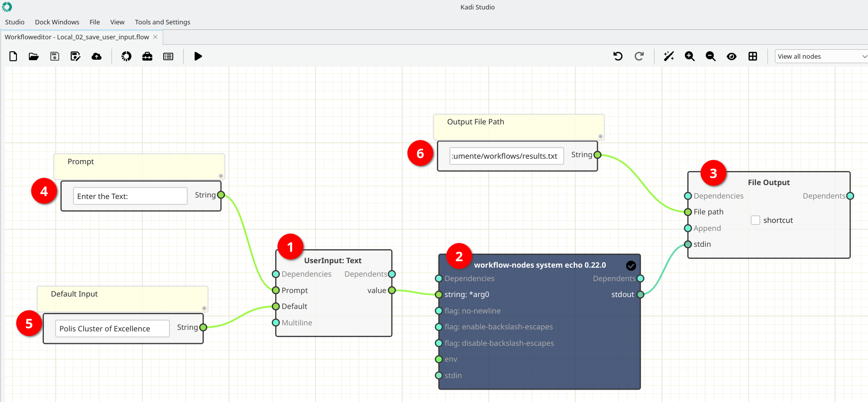Click the list view toolbar icon

pos(168,56)
